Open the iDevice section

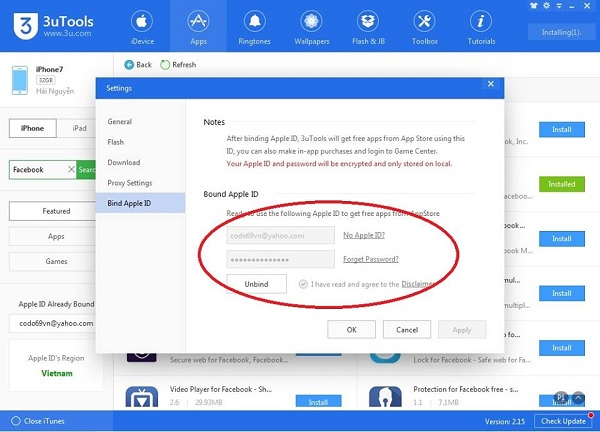[x=142, y=28]
